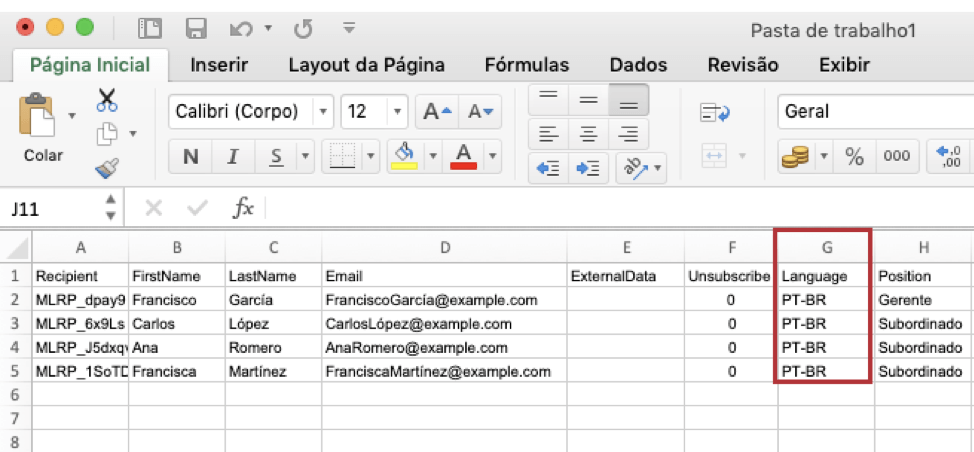Toggle underline (S) formatting

[x=276, y=156]
